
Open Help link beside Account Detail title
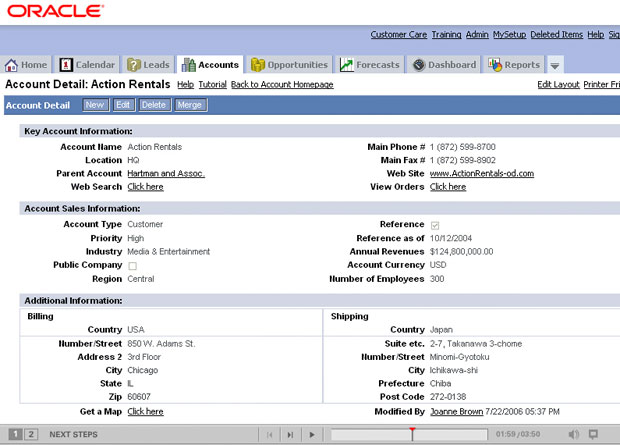(x=185, y=85)
